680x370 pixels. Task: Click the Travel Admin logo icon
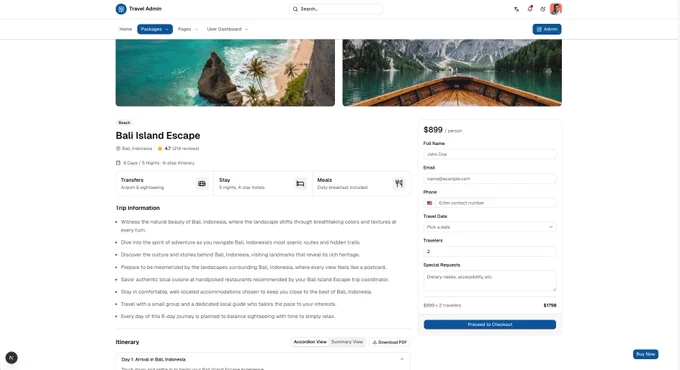pos(121,9)
